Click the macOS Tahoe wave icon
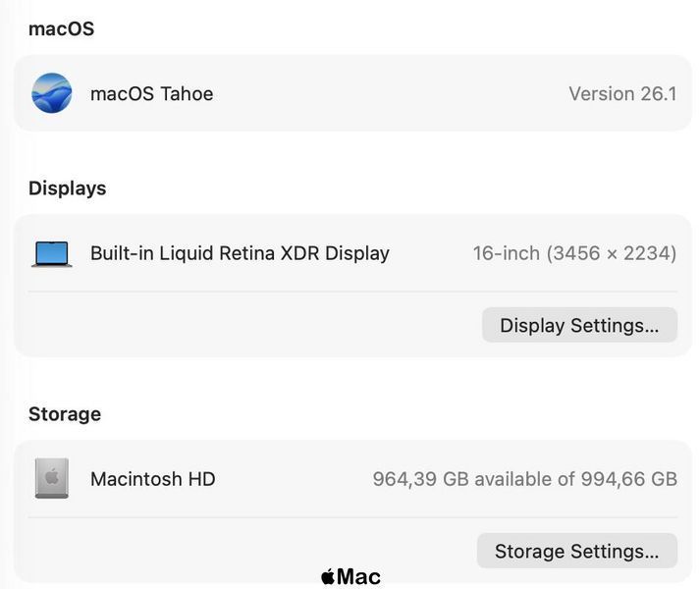 click(x=52, y=93)
